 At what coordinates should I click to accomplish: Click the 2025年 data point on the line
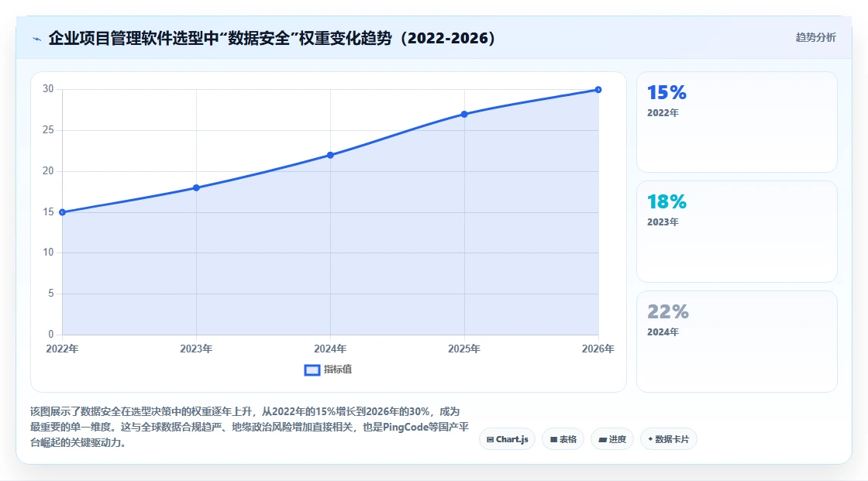[x=464, y=114]
